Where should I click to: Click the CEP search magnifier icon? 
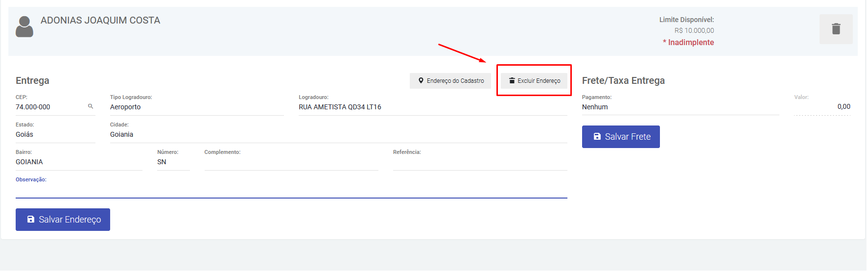[x=91, y=106]
